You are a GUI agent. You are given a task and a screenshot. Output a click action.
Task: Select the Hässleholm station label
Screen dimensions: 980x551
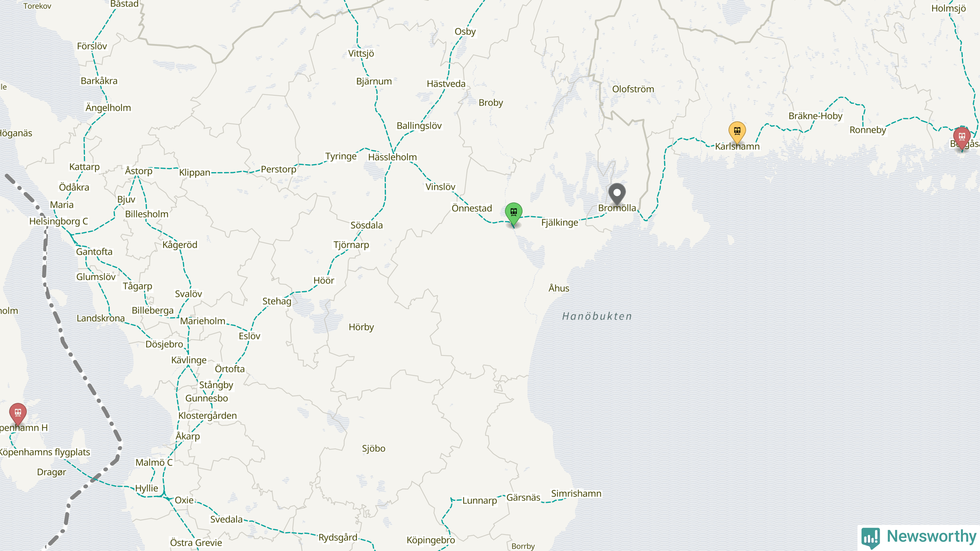[392, 157]
